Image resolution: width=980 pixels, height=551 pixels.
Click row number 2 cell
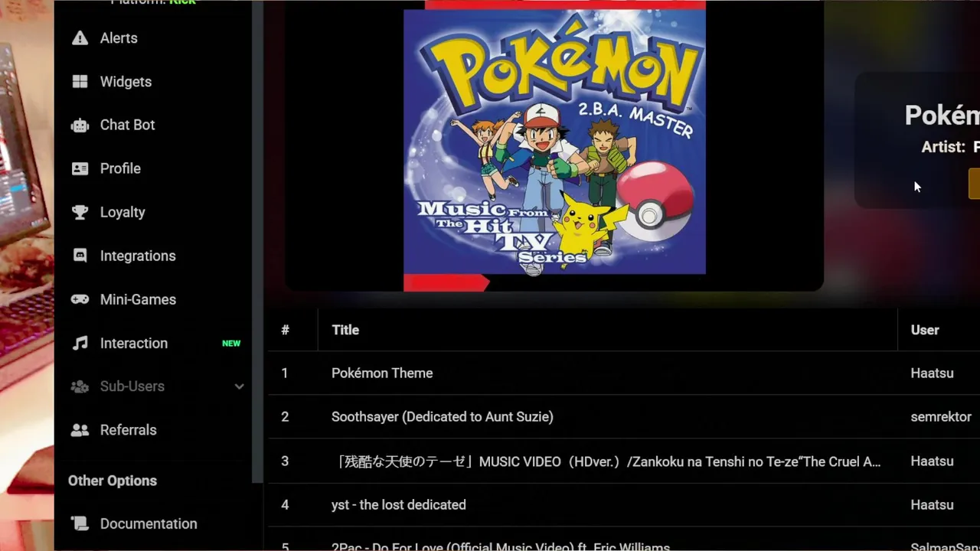(x=285, y=417)
